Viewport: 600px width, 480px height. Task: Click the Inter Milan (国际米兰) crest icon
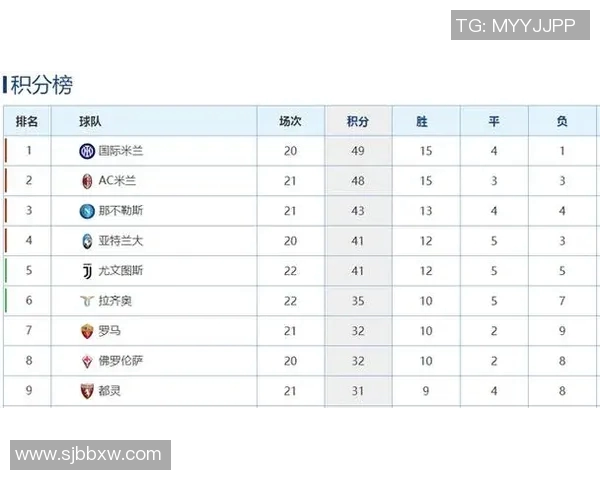click(x=87, y=151)
